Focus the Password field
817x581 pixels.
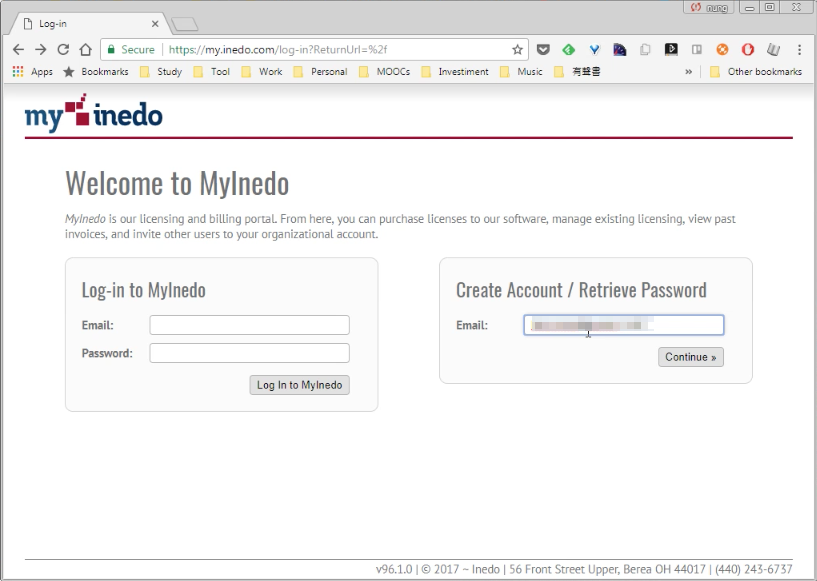pos(250,353)
